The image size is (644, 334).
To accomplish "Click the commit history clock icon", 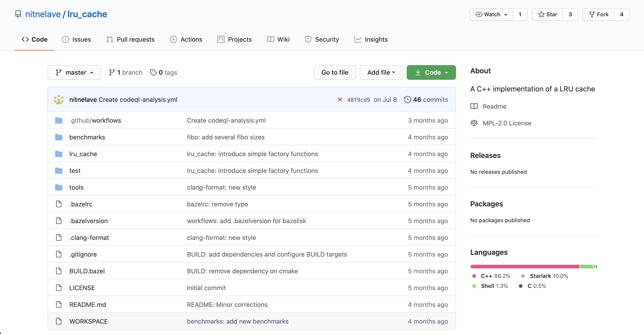I will [407, 100].
